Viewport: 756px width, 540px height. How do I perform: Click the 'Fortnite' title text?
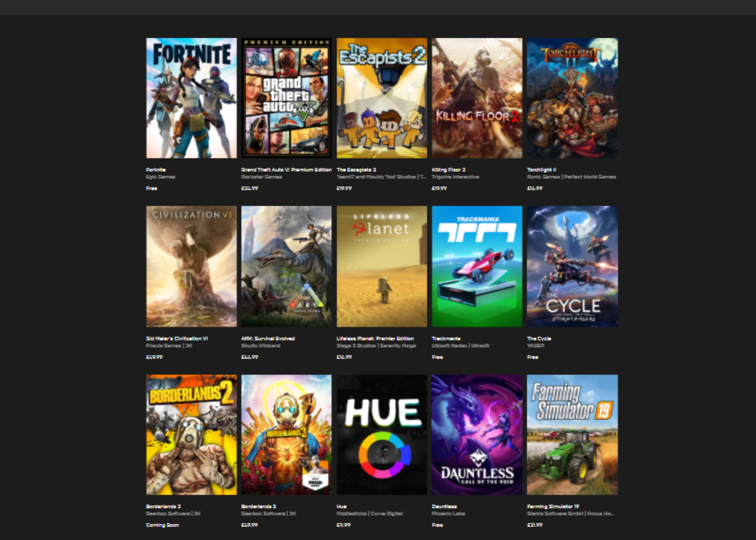coord(156,170)
